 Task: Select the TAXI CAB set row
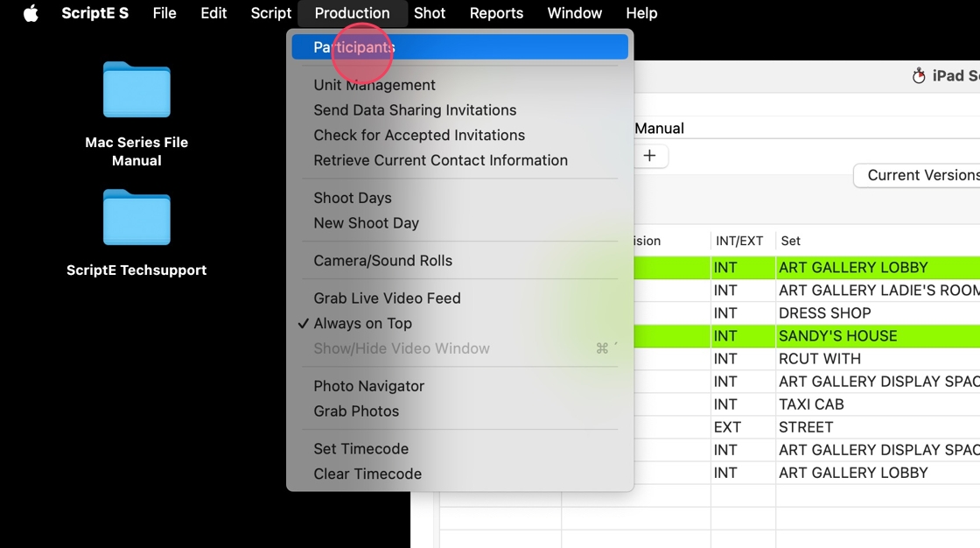[x=812, y=404]
